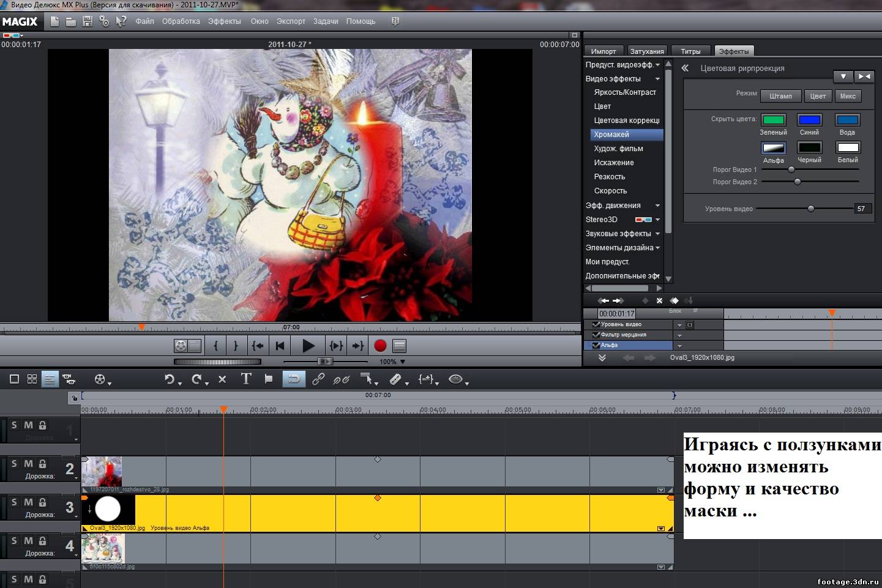
Task: Select Яркость/Контраст effect in the list
Action: click(x=625, y=92)
